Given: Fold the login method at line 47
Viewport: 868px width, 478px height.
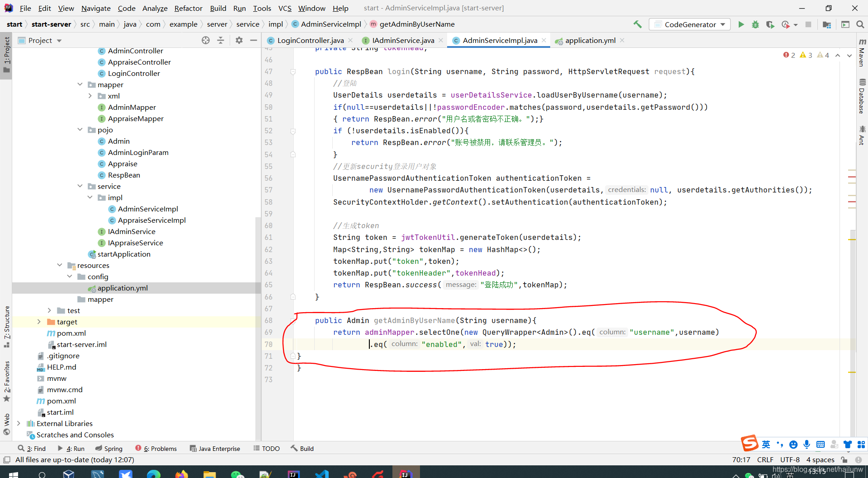Looking at the screenshot, I should pyautogui.click(x=293, y=71).
